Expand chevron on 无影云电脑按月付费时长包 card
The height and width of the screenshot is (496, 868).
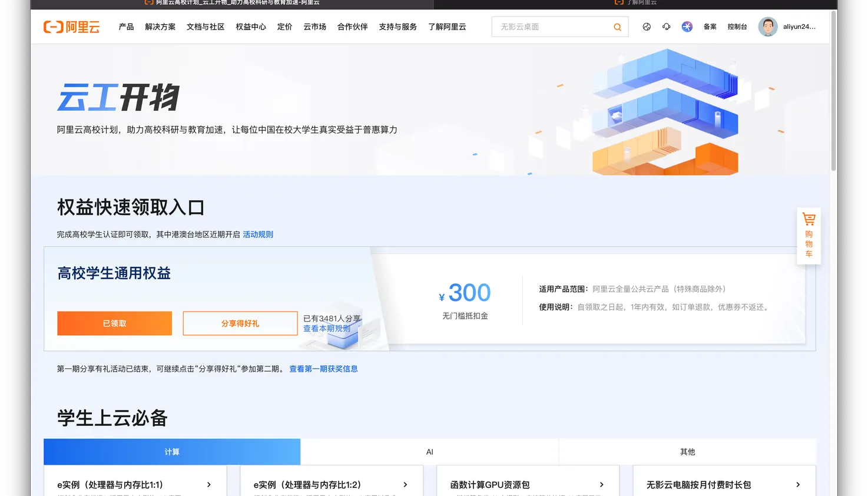point(798,485)
